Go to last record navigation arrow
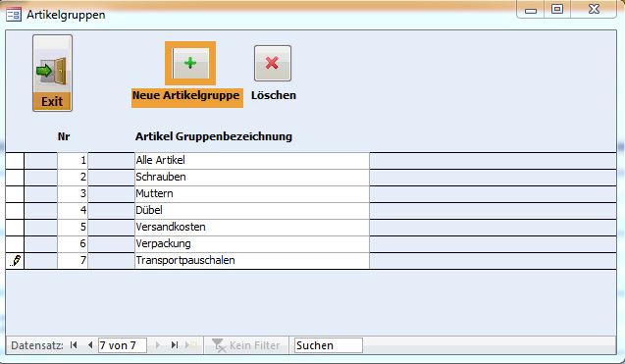The width and height of the screenshot is (625, 364). [175, 344]
